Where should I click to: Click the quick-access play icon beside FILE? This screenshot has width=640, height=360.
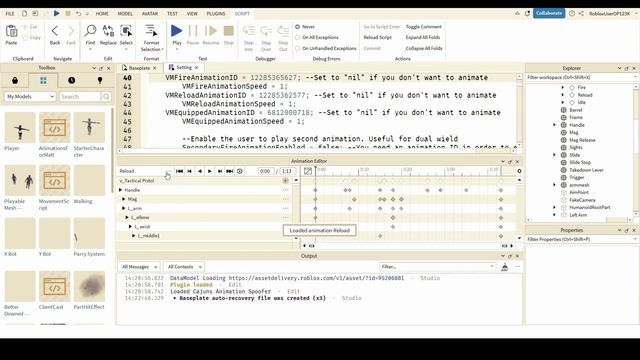[x=56, y=13]
